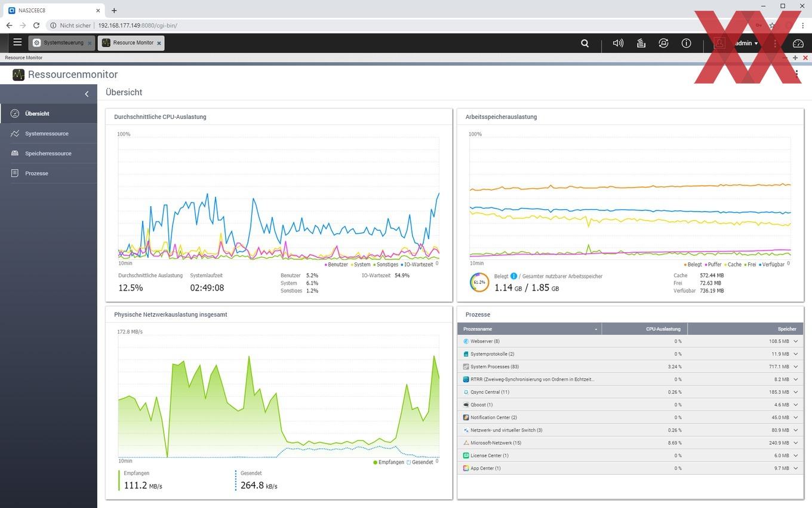The width and height of the screenshot is (812, 508).
Task: Open the admin user dropdown
Action: pyautogui.click(x=746, y=43)
